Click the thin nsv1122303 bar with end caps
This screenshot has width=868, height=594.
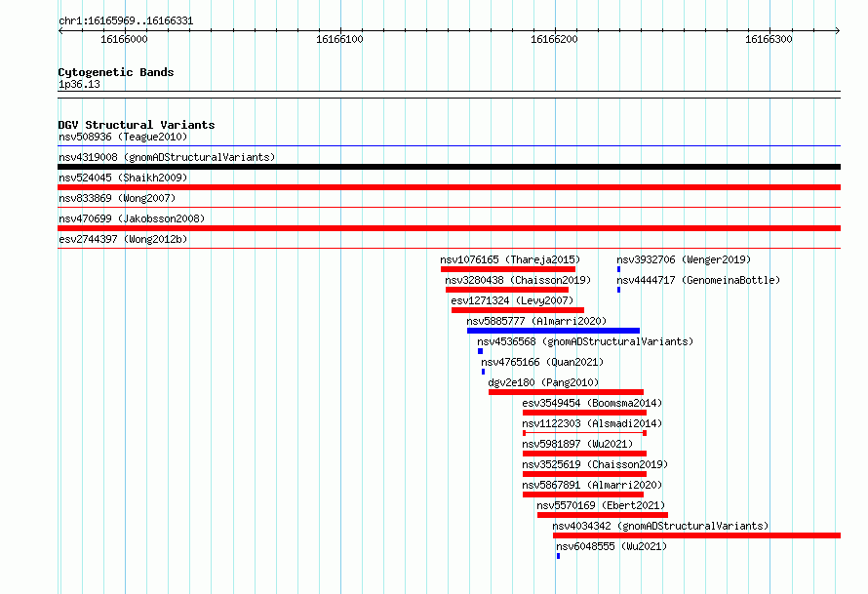(584, 433)
